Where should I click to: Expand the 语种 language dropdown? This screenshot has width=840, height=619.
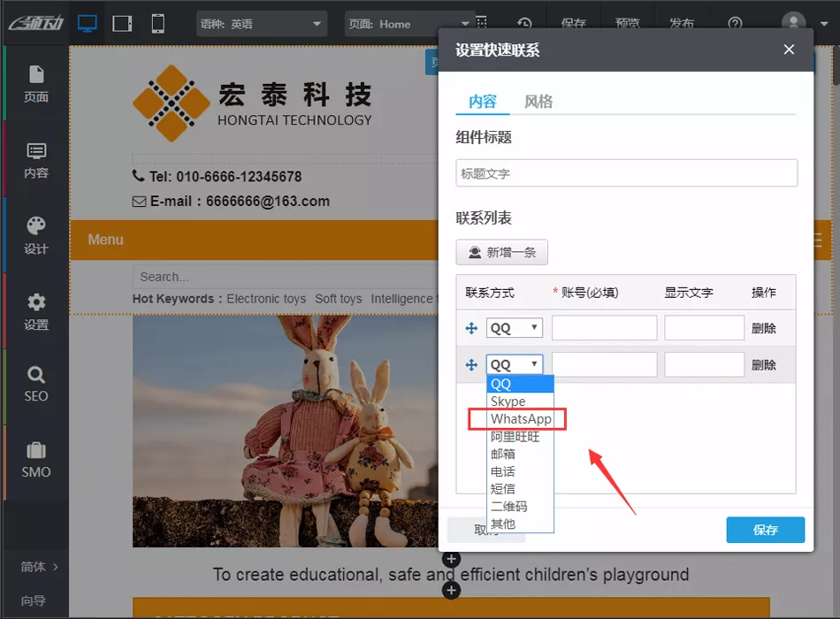[x=261, y=24]
